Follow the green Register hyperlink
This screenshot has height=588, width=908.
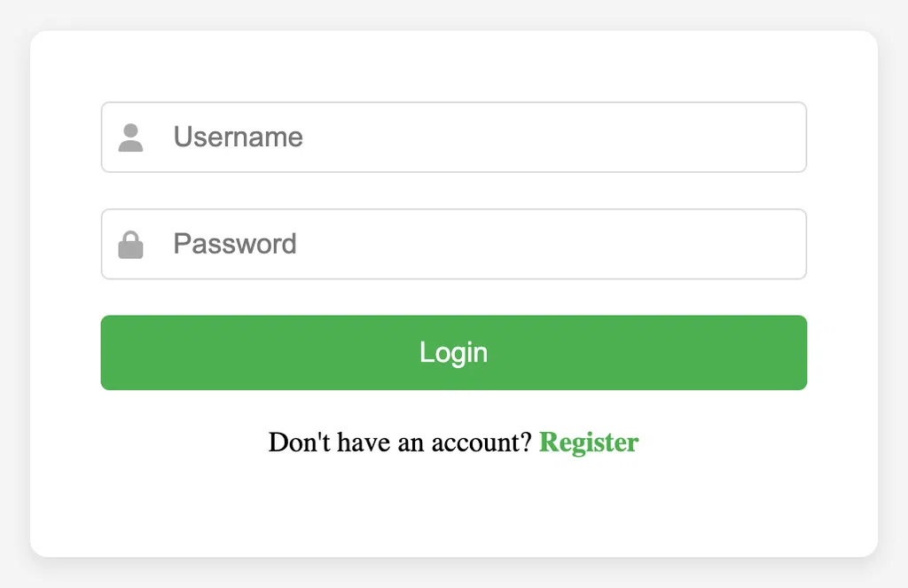pyautogui.click(x=589, y=443)
